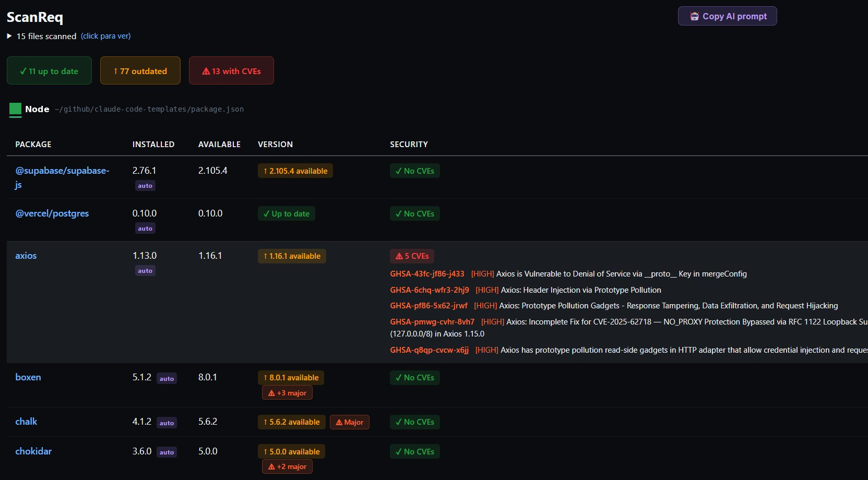This screenshot has height=480, width=868.
Task: Open advisory GHSA-q8qp-cvcw-x6jj
Action: 430,350
